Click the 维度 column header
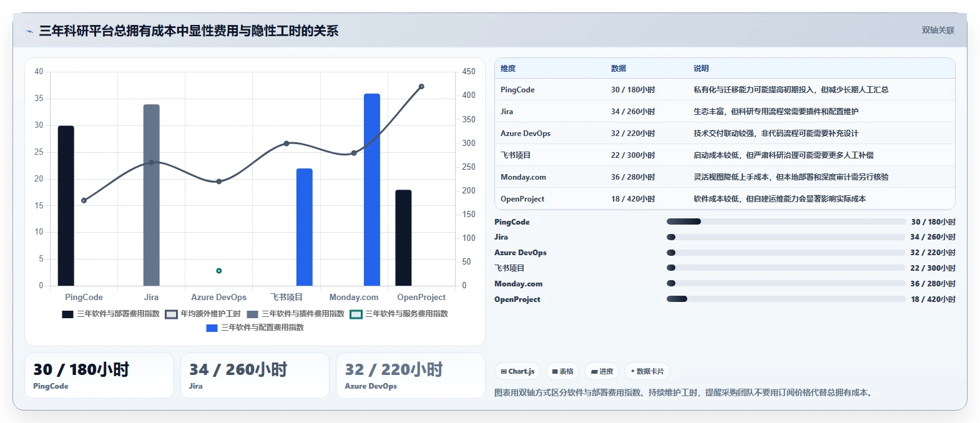980x423 pixels. [x=508, y=69]
